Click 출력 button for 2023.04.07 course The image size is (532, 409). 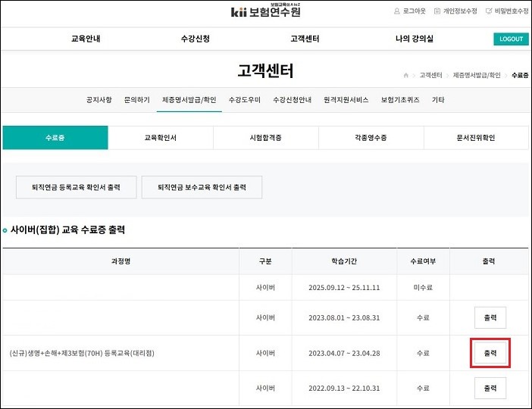pos(490,353)
